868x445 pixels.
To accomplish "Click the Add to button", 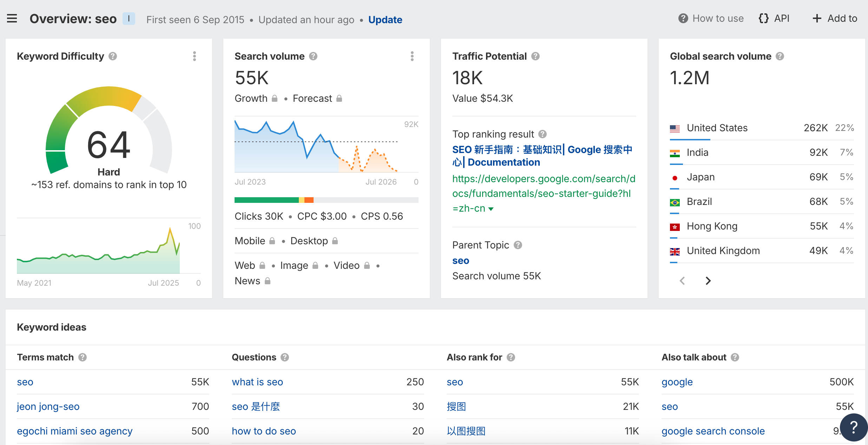I will click(x=835, y=18).
